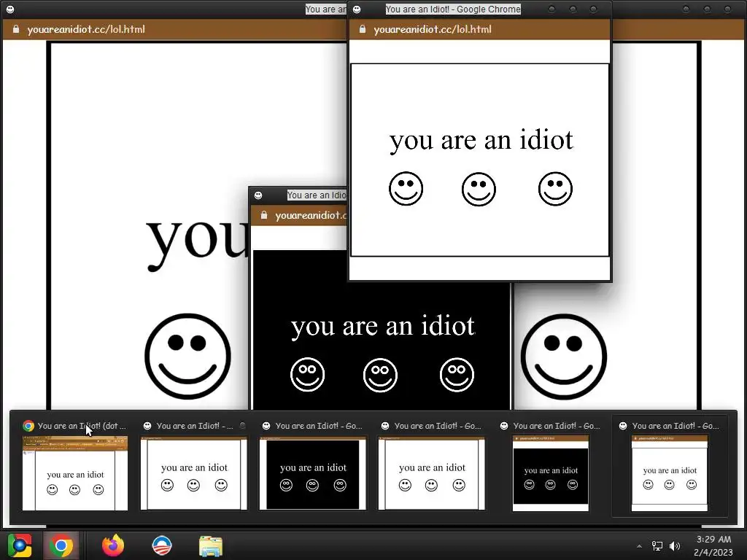
Task: Click rightmost title bar button of front window
Action: [594, 9]
